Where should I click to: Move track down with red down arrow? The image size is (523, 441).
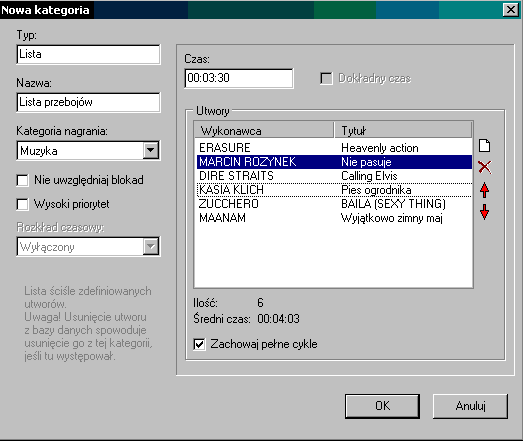click(x=484, y=212)
